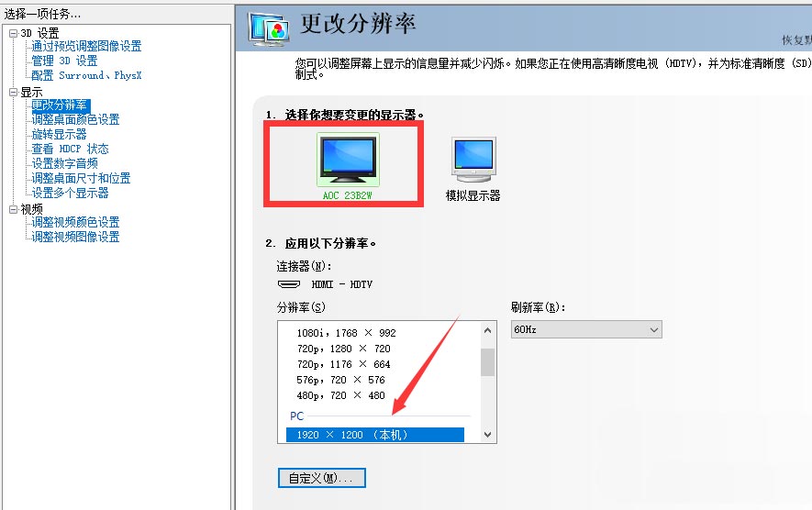Open 设置多个显示器 link

coord(70,194)
